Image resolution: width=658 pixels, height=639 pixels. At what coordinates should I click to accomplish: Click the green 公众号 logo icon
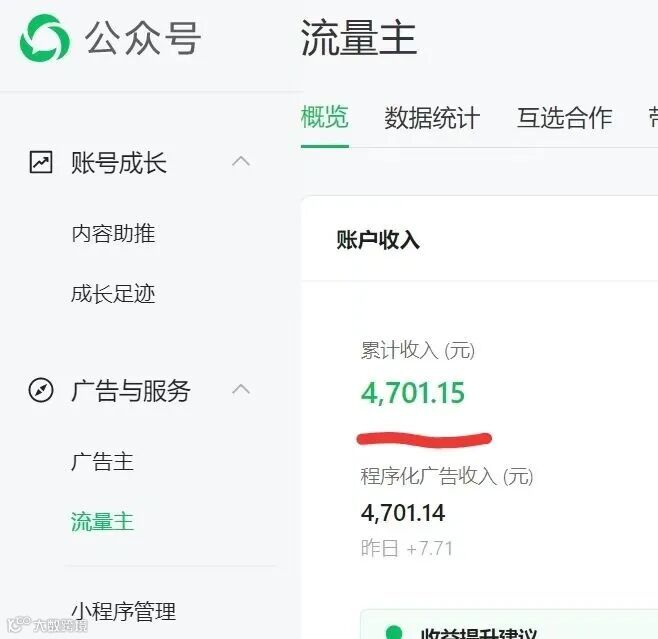pyautogui.click(x=44, y=38)
